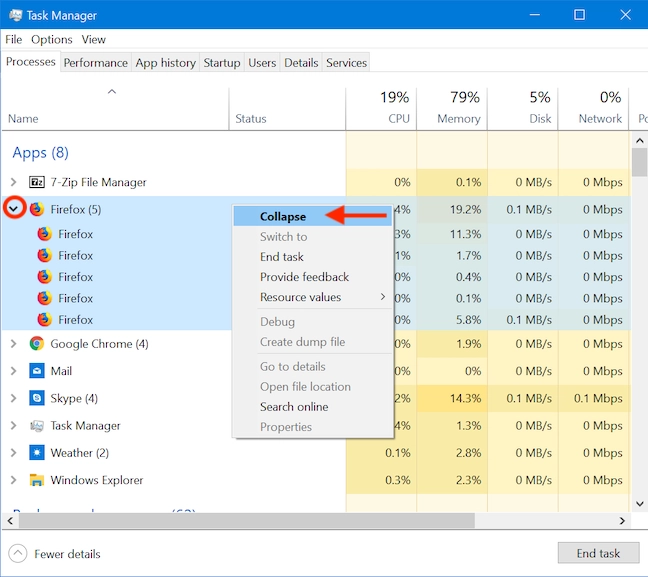
Task: Sort by CPU column header
Action: click(381, 108)
